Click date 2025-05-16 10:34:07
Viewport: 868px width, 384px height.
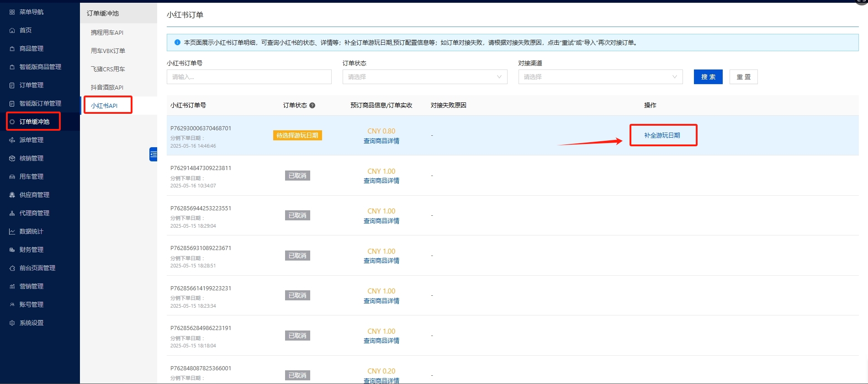[x=193, y=186]
